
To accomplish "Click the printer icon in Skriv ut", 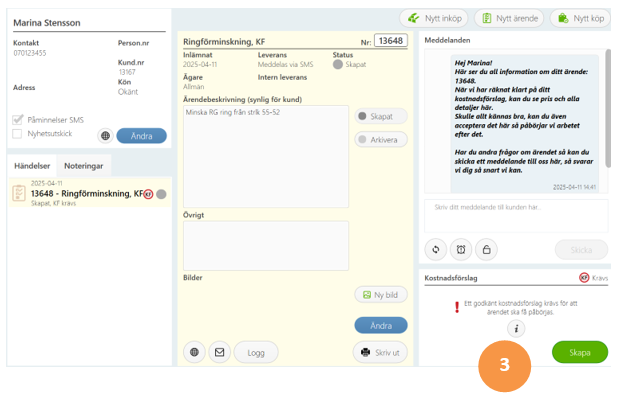I will tap(365, 352).
